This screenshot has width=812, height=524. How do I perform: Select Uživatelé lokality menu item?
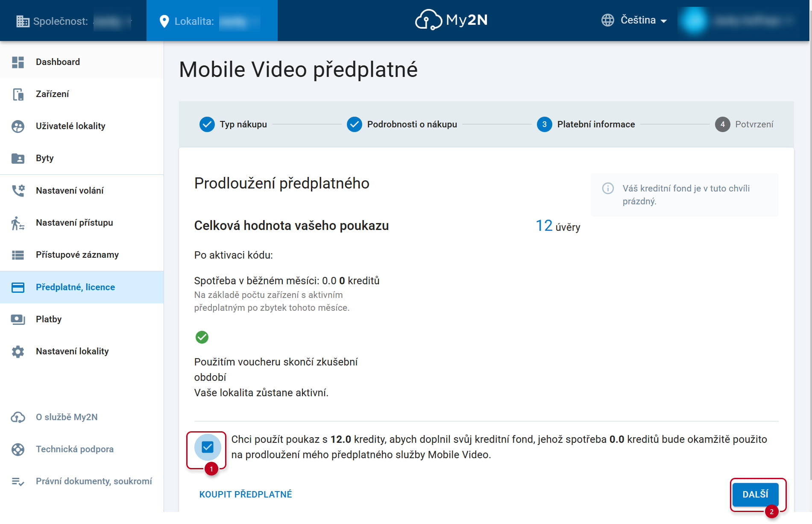(82, 126)
